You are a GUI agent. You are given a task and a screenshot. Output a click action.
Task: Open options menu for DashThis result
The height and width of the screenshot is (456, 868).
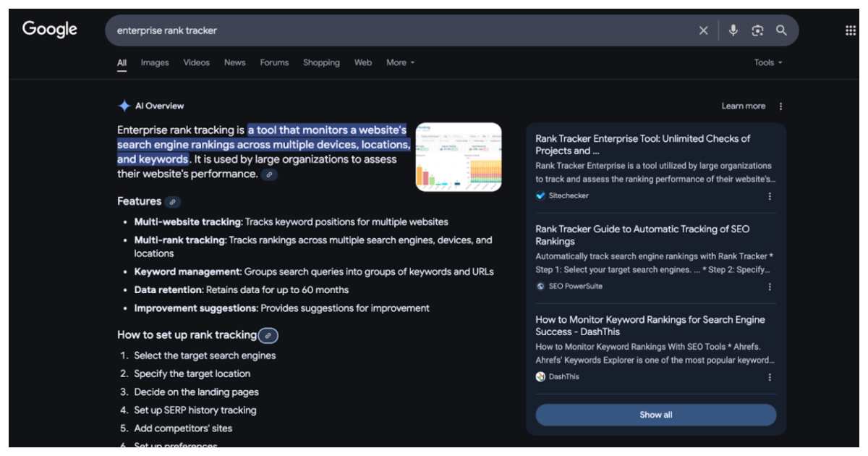[x=770, y=377]
